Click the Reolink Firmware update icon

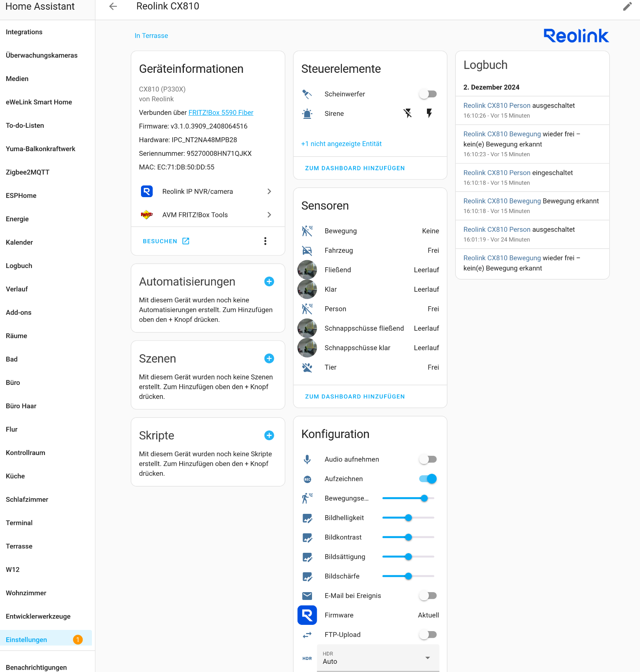click(x=307, y=615)
